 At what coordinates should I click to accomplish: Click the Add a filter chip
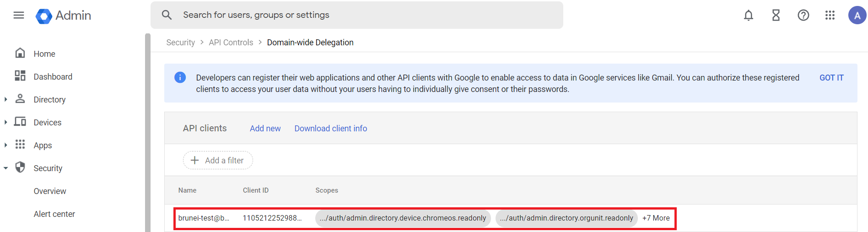click(x=218, y=160)
